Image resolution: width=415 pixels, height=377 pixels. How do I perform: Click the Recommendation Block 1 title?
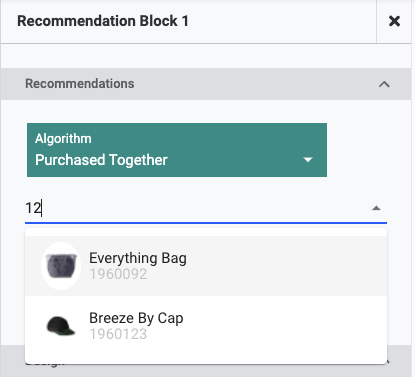103,21
